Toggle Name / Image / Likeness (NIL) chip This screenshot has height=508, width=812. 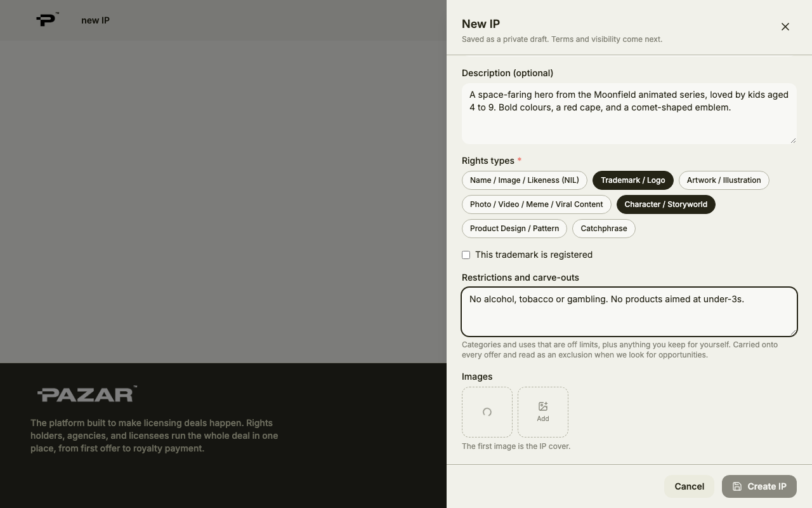(525, 180)
